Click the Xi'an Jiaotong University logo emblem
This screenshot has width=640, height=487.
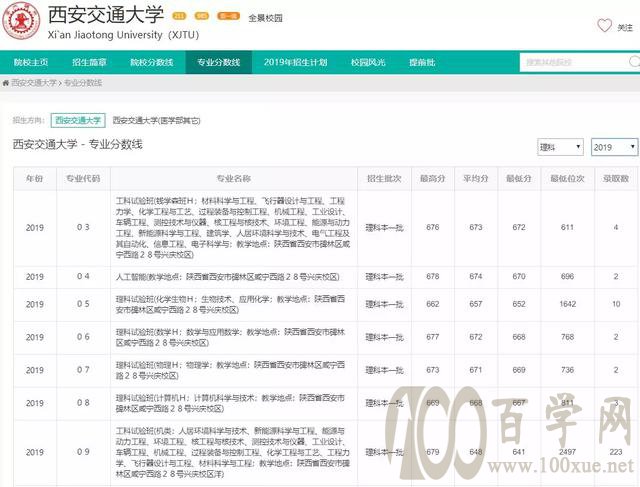pyautogui.click(x=21, y=20)
